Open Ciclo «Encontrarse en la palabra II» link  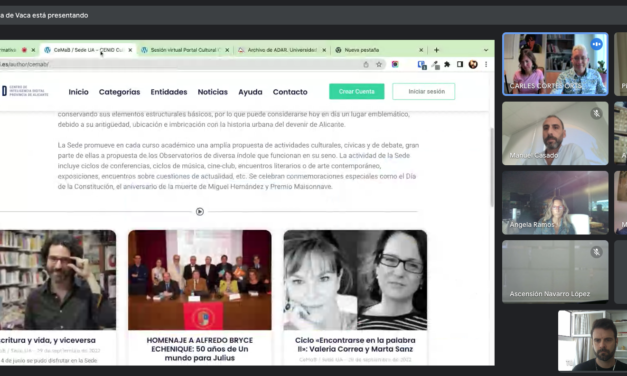(x=355, y=345)
